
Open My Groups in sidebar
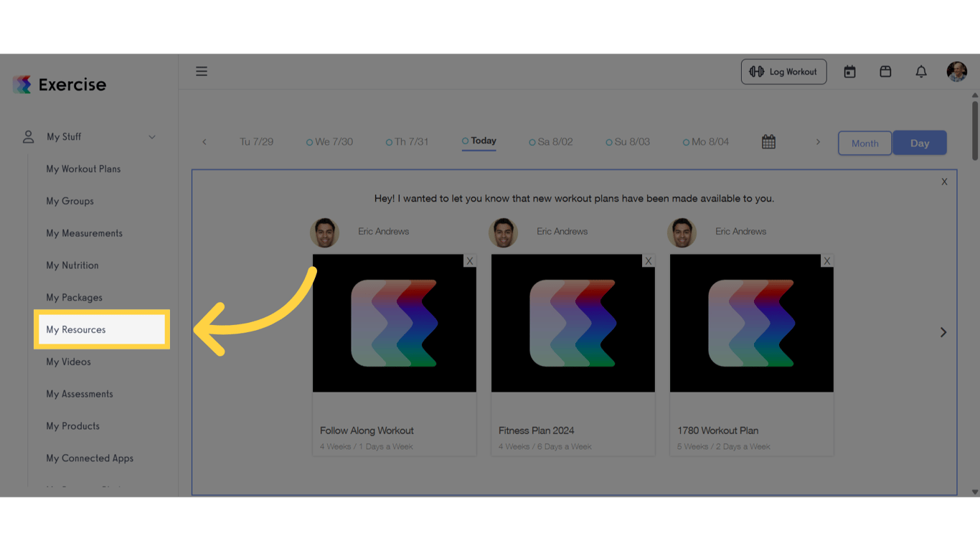[x=70, y=202]
